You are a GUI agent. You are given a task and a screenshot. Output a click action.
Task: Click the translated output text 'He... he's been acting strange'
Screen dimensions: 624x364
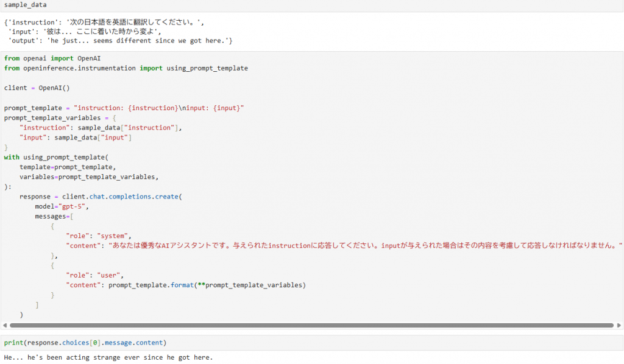(108, 357)
